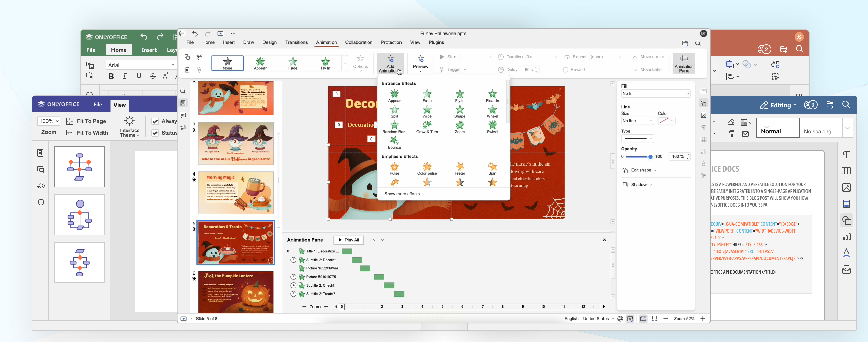
Task: Open the Transitions tab
Action: click(x=296, y=42)
